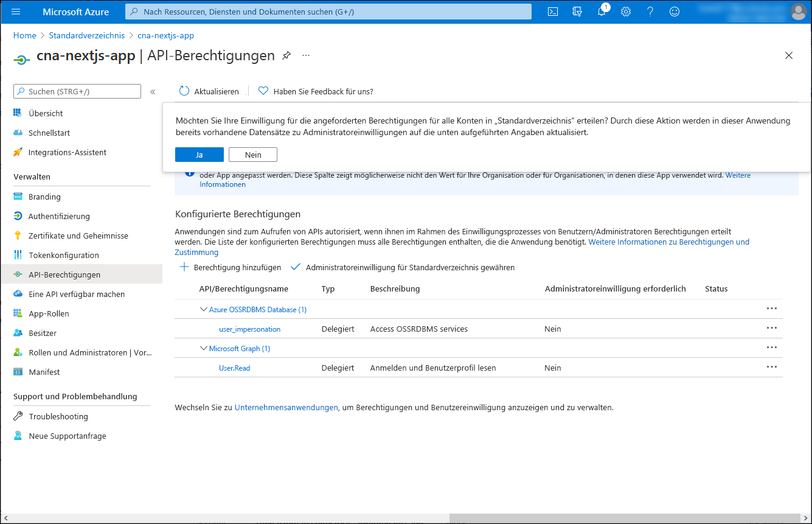Viewport: 812px width, 524px height.
Task: Decline consent with the Nein button
Action: [x=253, y=155]
